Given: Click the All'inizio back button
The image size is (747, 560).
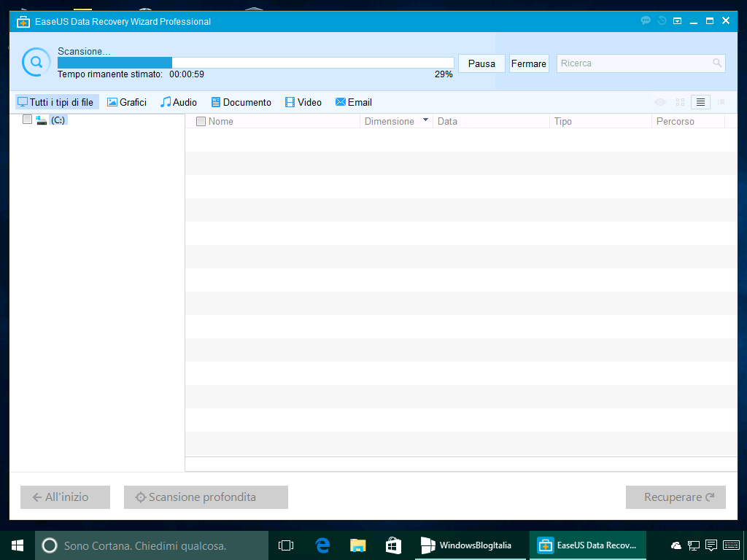Looking at the screenshot, I should point(65,497).
